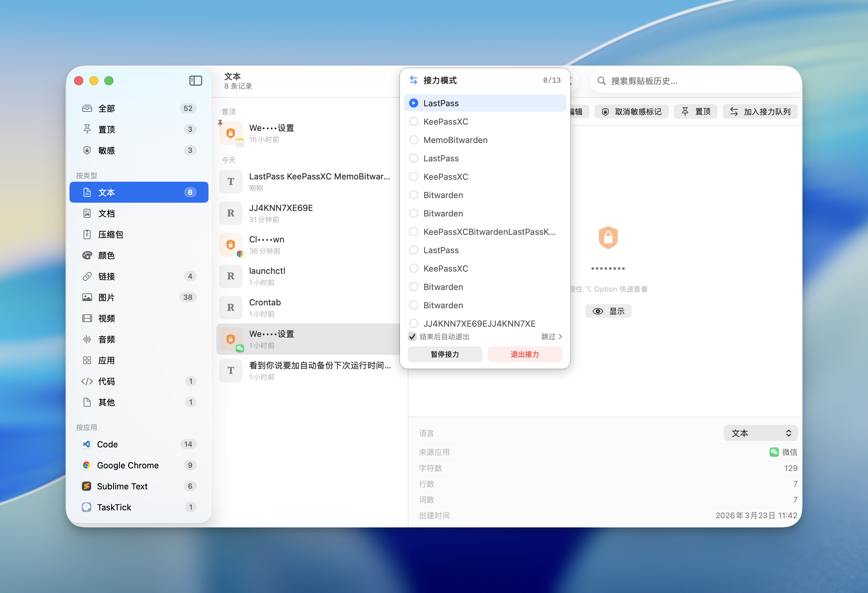Click the 暂停接力 button

point(444,354)
